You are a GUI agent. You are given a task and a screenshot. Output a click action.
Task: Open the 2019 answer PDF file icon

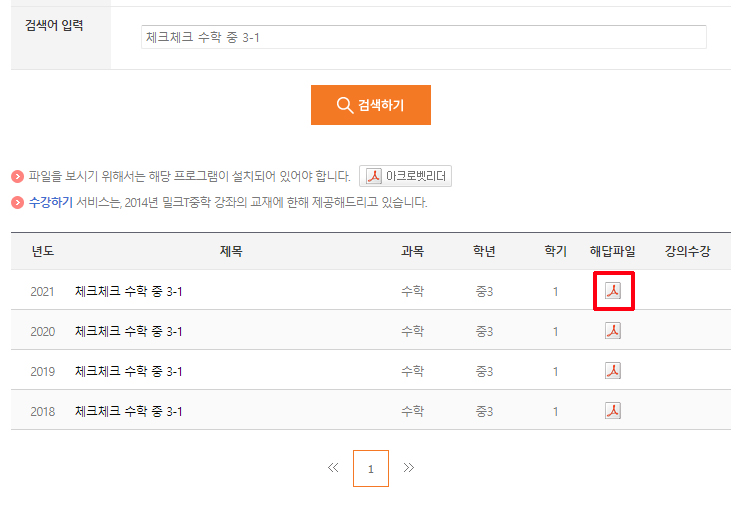pos(613,371)
